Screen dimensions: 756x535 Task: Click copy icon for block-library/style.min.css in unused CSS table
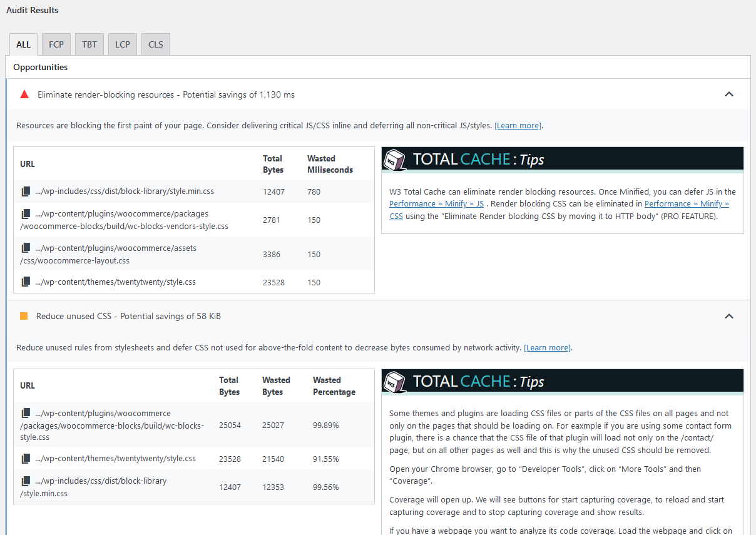coord(26,481)
